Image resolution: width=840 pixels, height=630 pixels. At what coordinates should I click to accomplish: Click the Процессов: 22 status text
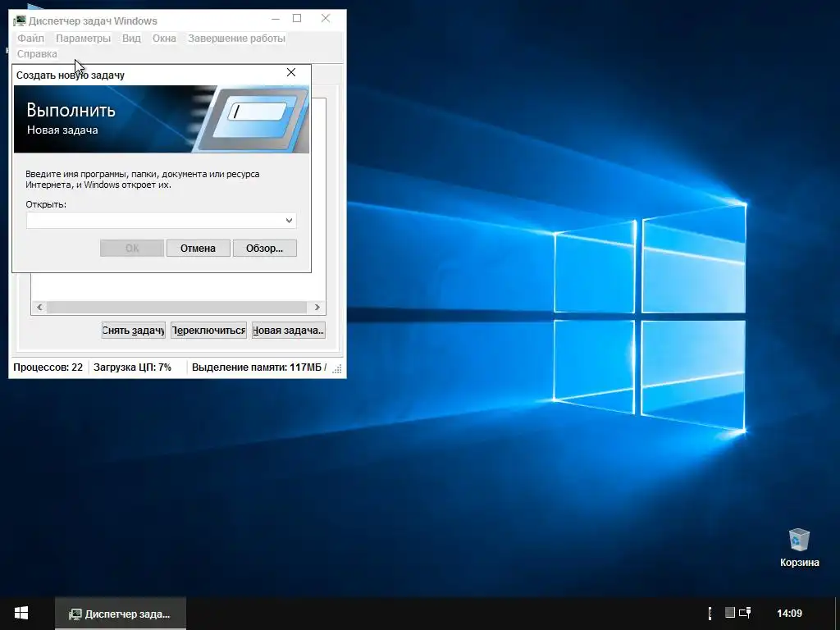[48, 367]
